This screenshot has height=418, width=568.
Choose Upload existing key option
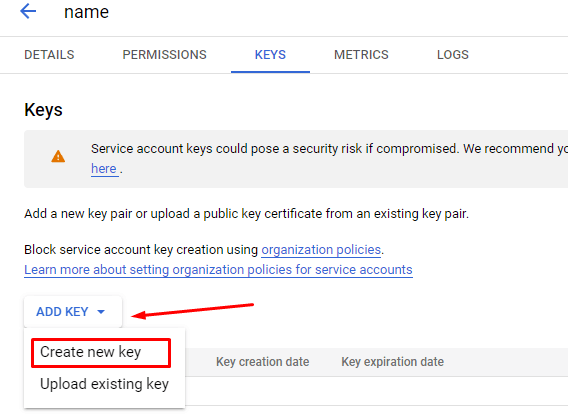104,384
